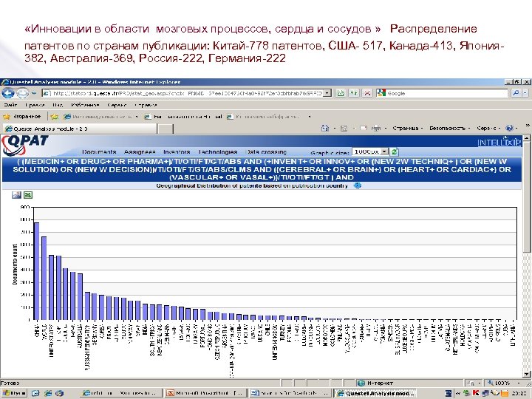Switch to the Questel Analysis taskbar window
Screen dimensions: 532x399
click(376, 393)
